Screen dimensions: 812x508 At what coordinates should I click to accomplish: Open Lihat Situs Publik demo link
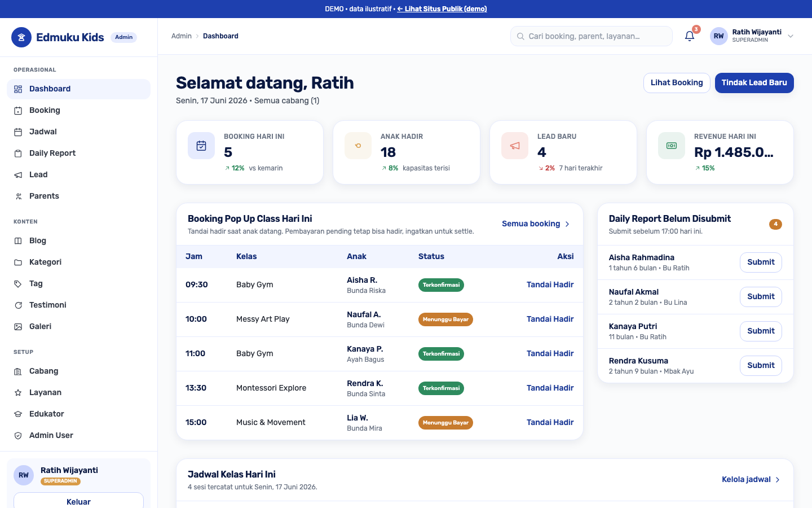tap(442, 9)
